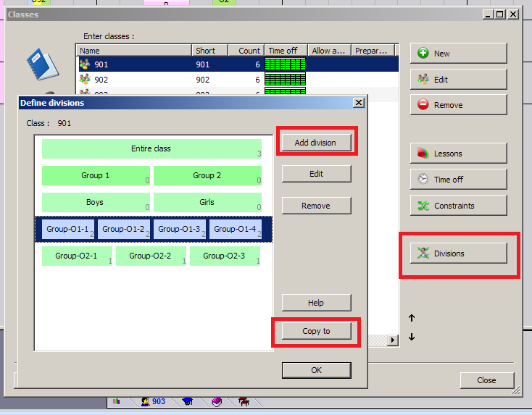Sort the list by the Name column header
The height and width of the screenshot is (415, 532).
coord(134,51)
